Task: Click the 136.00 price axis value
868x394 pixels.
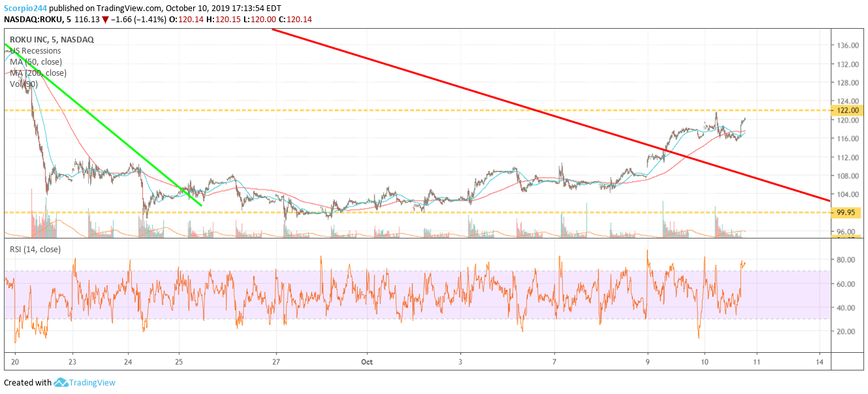Action: click(x=846, y=46)
